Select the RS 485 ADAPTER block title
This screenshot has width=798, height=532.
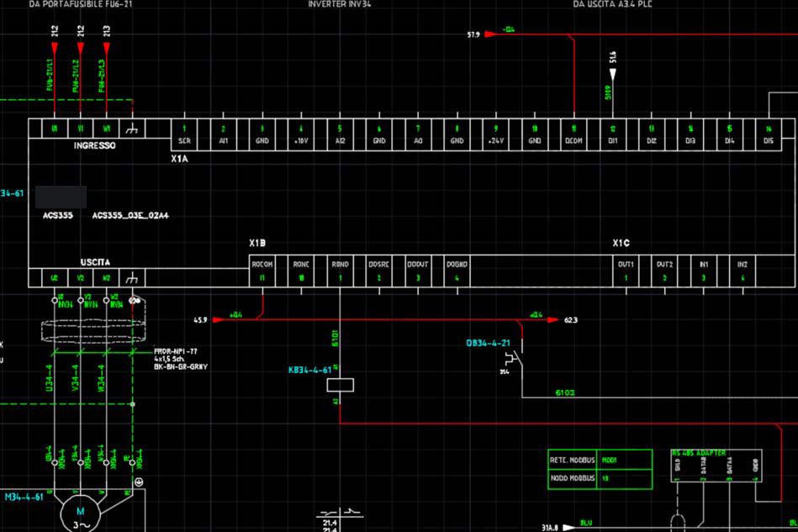(698, 453)
